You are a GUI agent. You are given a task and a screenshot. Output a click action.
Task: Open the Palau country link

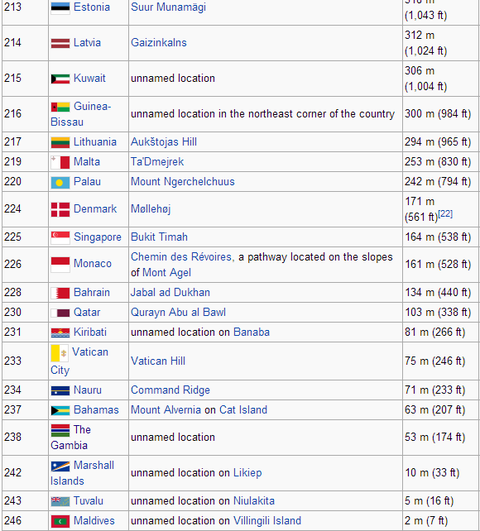tap(87, 182)
